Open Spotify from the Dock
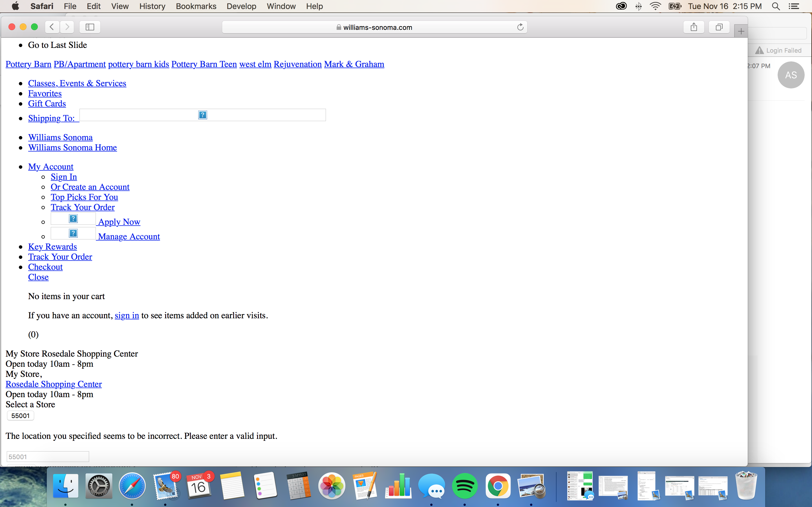Viewport: 812px width, 507px height. click(x=464, y=486)
